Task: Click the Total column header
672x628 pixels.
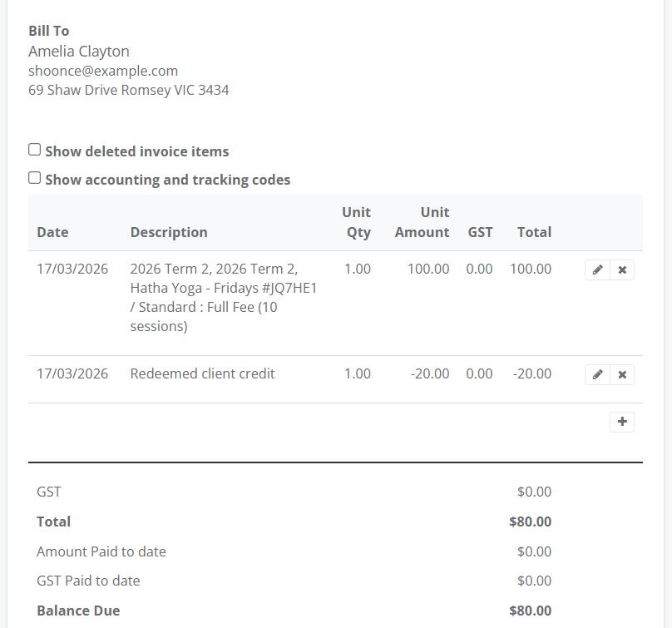Action: pyautogui.click(x=534, y=232)
